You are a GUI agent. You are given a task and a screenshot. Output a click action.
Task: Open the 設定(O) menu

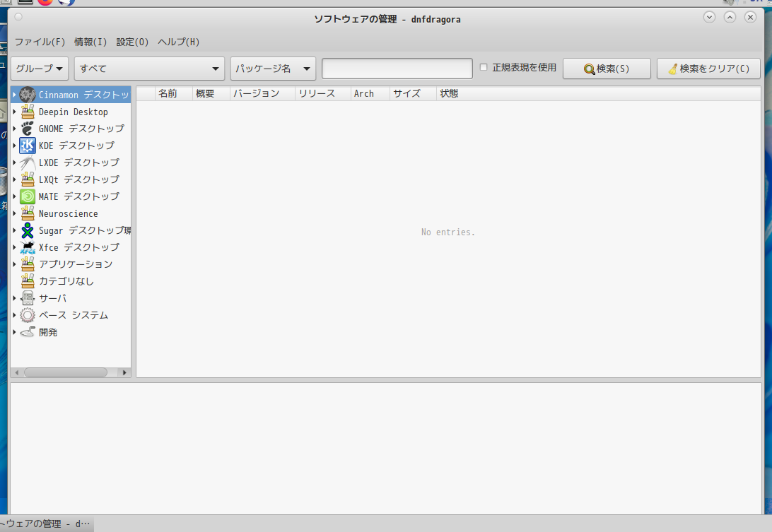point(132,42)
